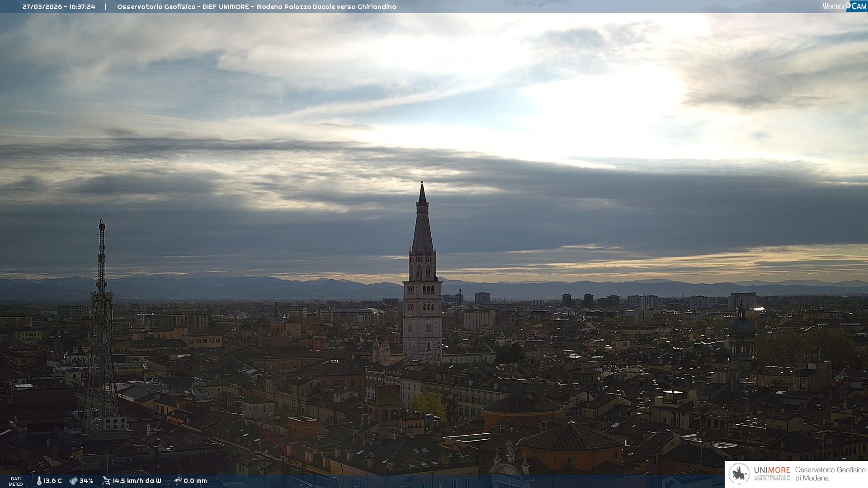Screen dimensions: 868x488
Task: Click the thermometer temperature icon
Action: point(39,481)
